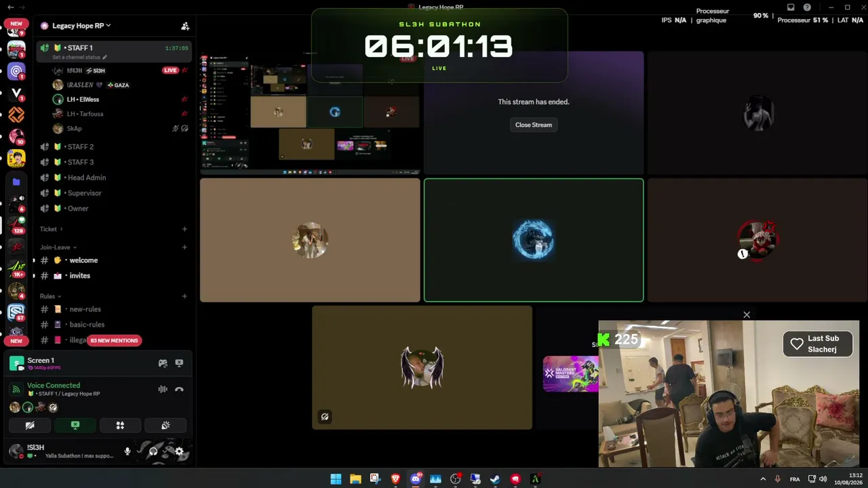Screen dimensions: 868x488
Task: Open the orange diamond-logo server in the sidebar
Action: coord(16,115)
